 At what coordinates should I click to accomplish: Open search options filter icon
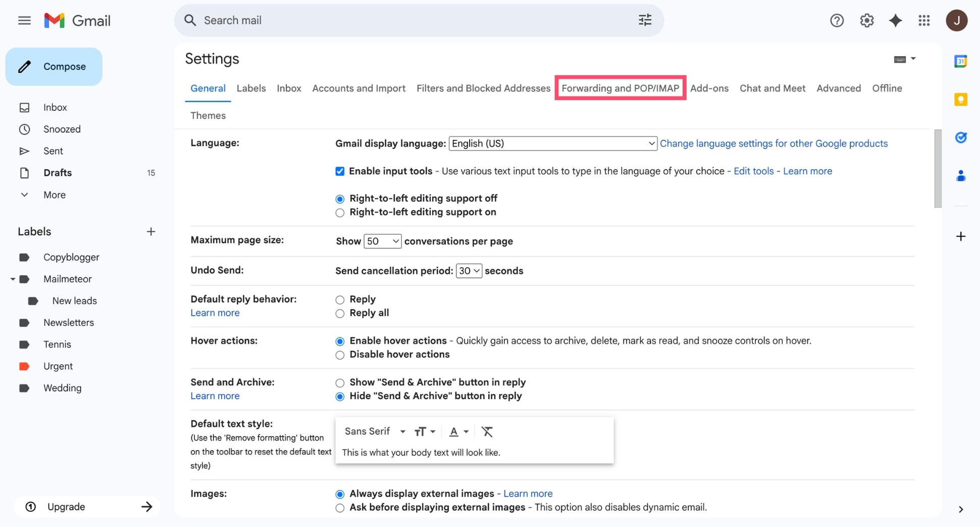[645, 20]
